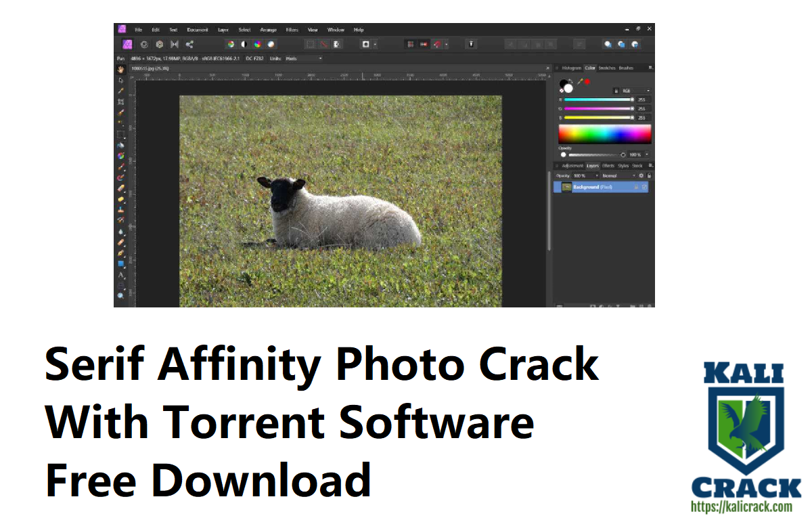Select the Zoom magnifier tool

tap(121, 296)
